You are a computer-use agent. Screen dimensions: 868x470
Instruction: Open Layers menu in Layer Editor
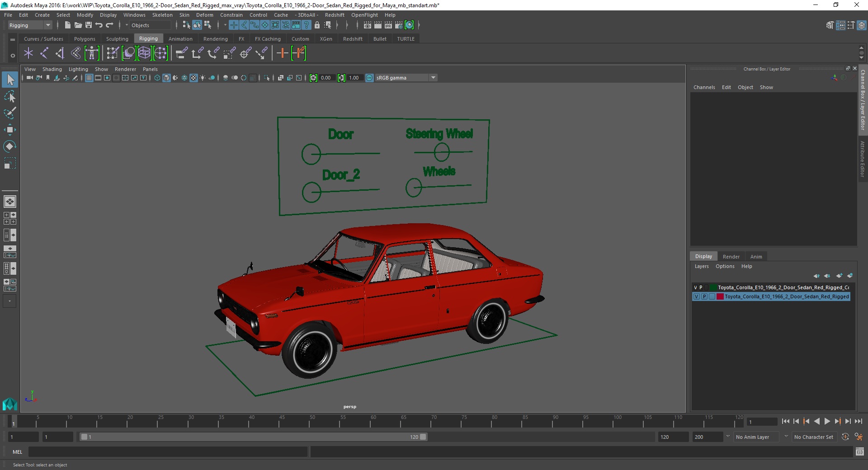coord(702,266)
